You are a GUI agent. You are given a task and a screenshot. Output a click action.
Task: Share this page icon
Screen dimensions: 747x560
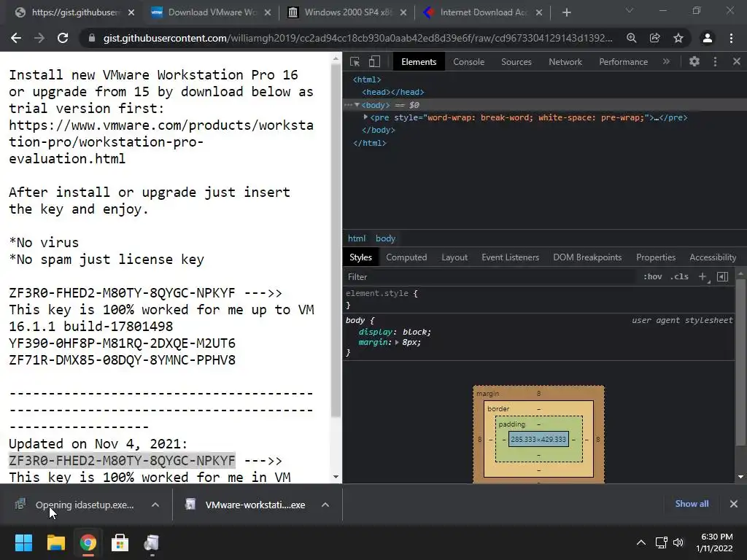point(654,38)
